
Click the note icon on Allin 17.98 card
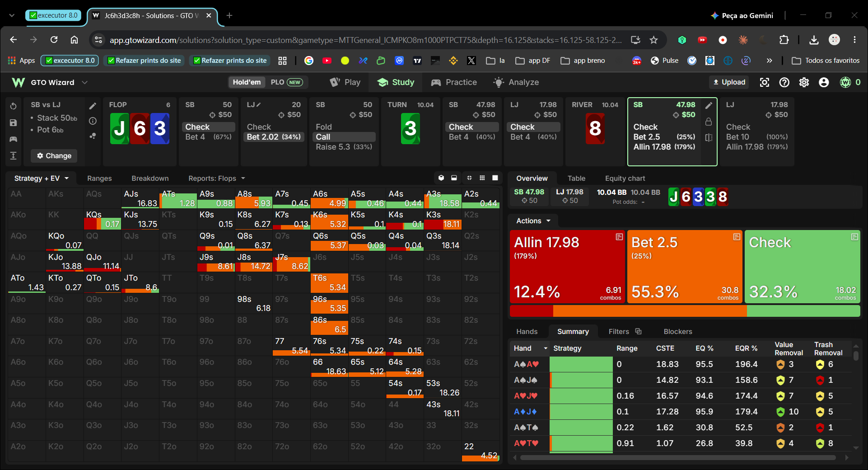(x=619, y=237)
